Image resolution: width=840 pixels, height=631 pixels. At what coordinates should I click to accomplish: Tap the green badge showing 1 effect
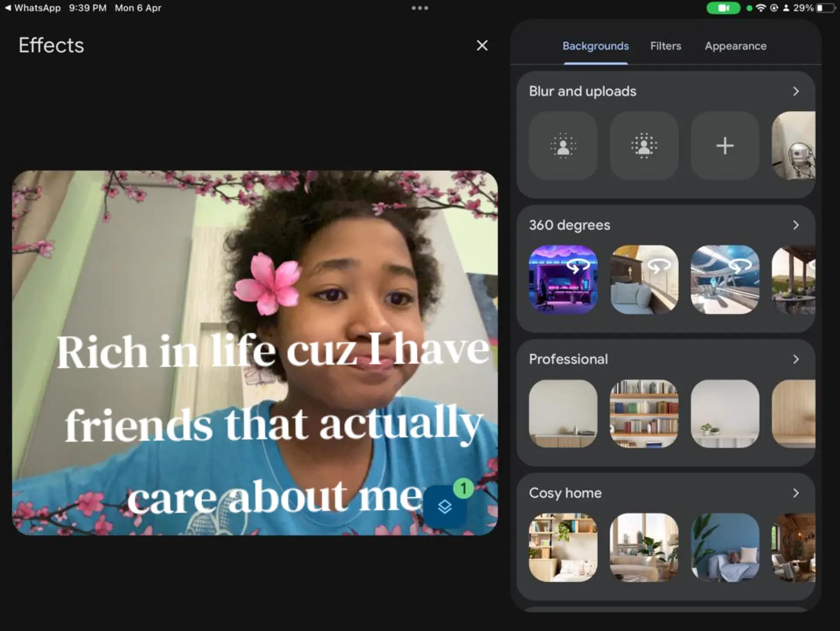pyautogui.click(x=463, y=488)
